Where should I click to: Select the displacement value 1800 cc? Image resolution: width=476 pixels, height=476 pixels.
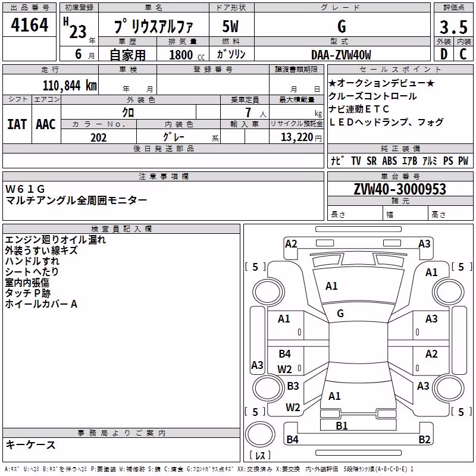pos(187,55)
